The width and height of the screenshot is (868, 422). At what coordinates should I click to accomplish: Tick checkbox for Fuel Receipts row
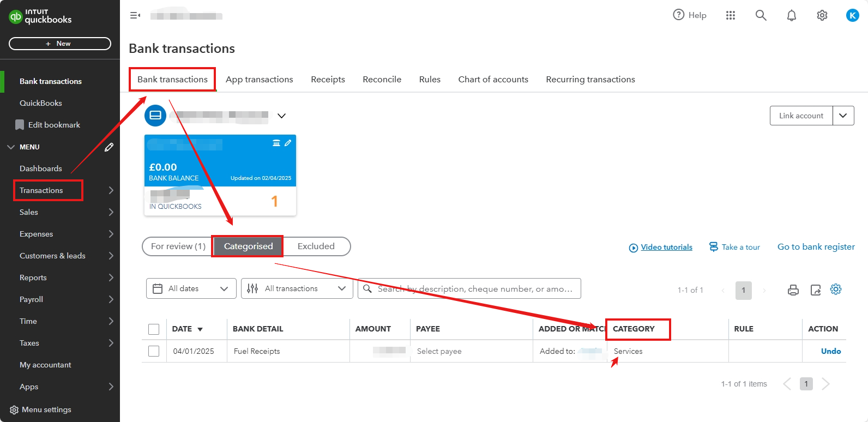pos(154,351)
